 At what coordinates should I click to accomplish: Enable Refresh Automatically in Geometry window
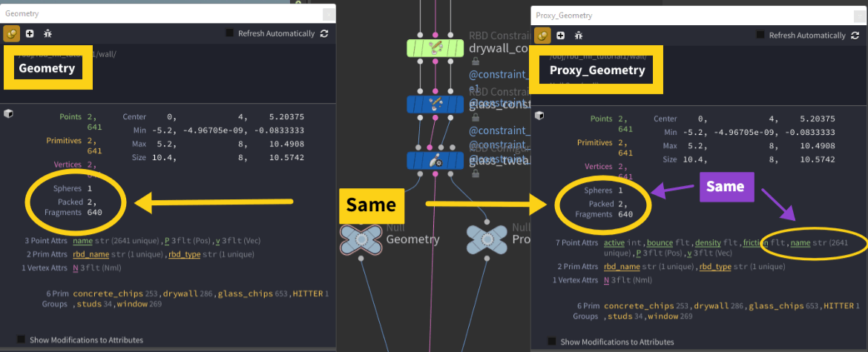pos(230,33)
